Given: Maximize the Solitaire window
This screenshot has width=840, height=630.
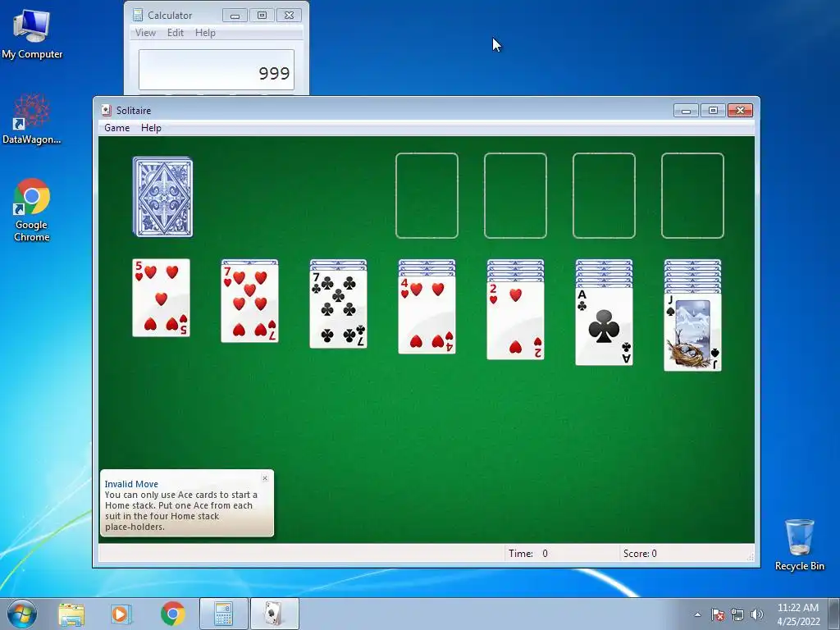Looking at the screenshot, I should [x=713, y=111].
